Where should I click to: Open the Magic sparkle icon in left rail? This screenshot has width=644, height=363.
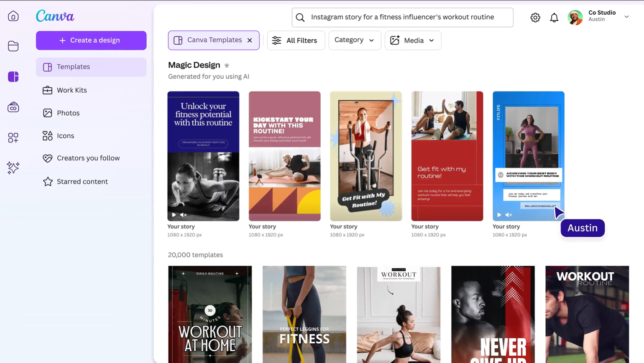13,168
